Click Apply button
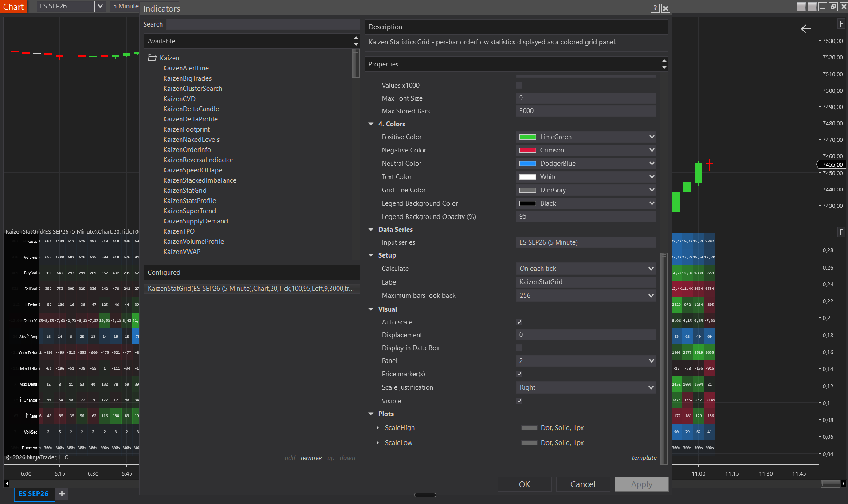 coord(641,484)
